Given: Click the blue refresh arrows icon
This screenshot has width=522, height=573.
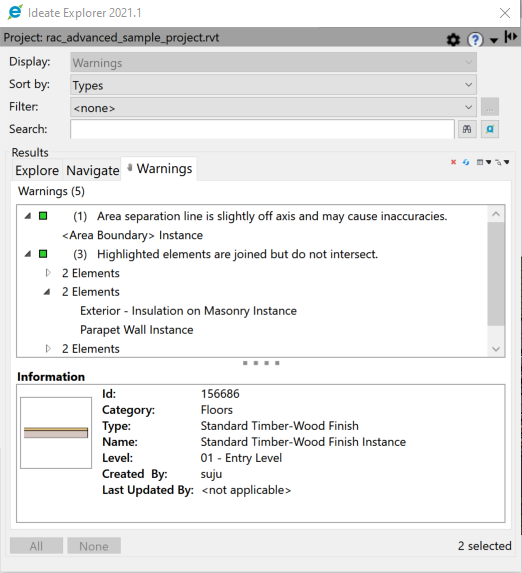Looking at the screenshot, I should (466, 162).
